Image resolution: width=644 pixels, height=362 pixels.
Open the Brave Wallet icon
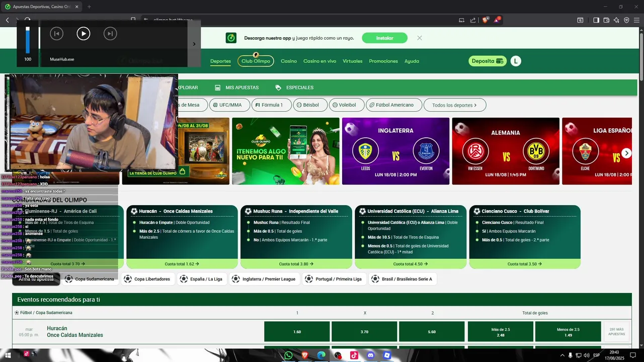(606, 20)
